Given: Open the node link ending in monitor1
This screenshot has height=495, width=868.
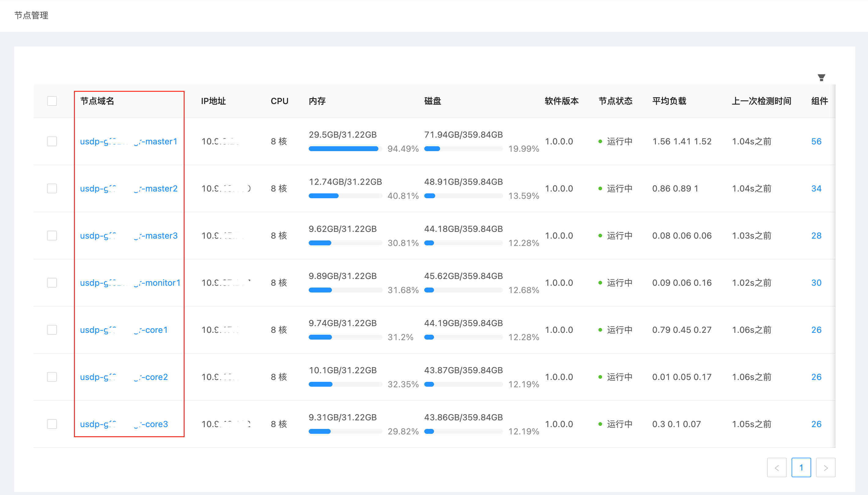Looking at the screenshot, I should tap(130, 282).
